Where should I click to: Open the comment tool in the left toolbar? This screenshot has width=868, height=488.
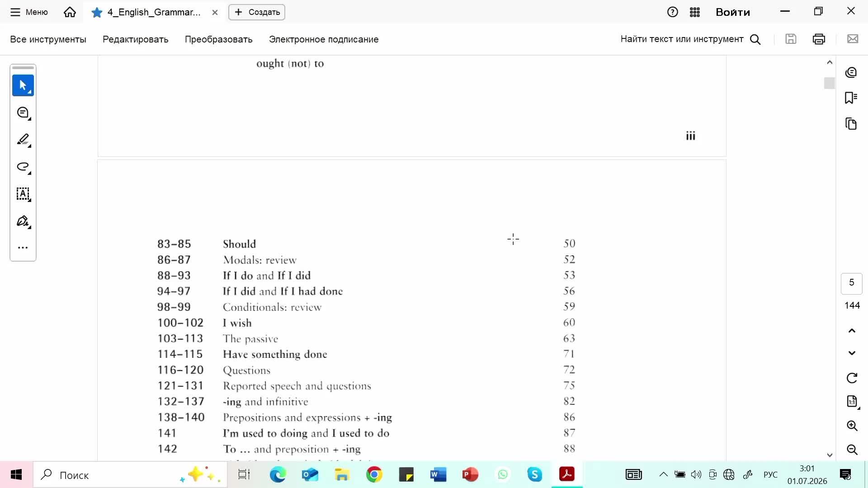[23, 113]
